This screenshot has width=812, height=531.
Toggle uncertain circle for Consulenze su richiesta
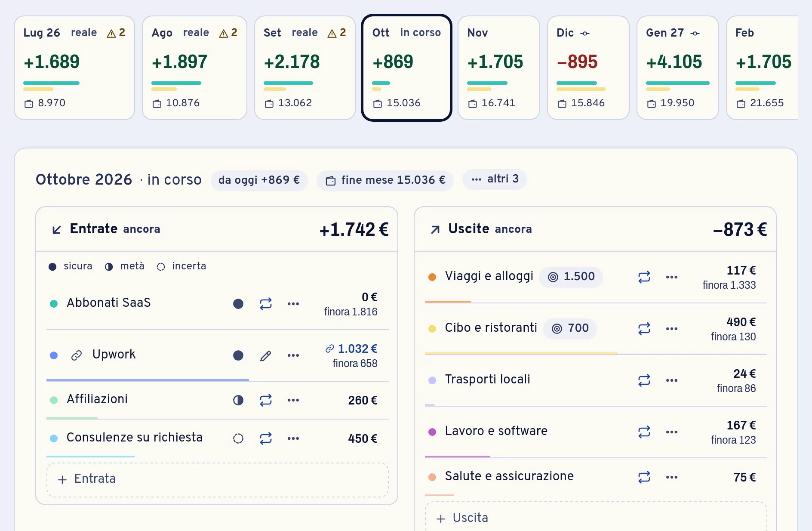tap(238, 438)
